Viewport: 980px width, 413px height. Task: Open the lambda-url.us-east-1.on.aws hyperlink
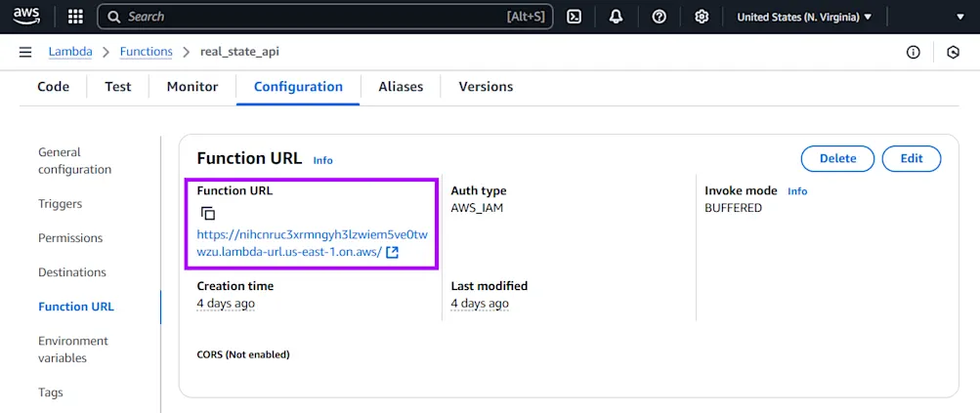point(312,244)
